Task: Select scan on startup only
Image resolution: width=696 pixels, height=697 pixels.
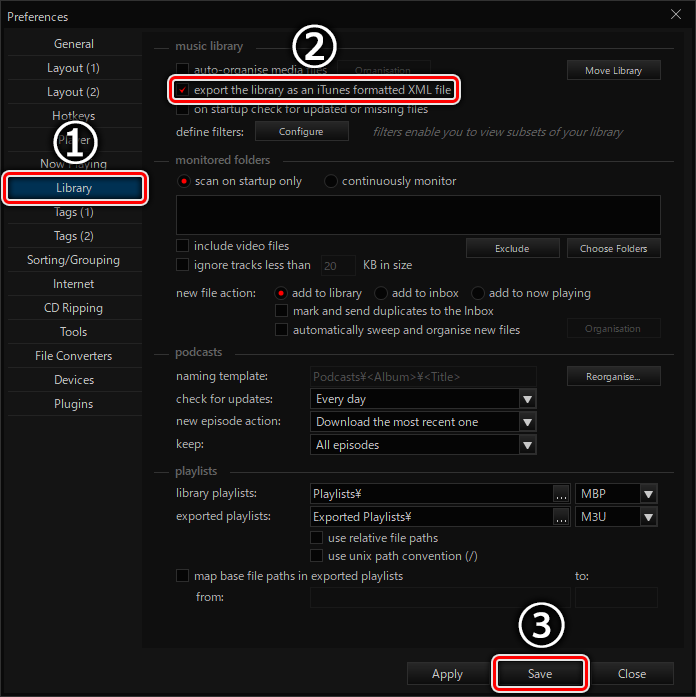Action: point(184,181)
